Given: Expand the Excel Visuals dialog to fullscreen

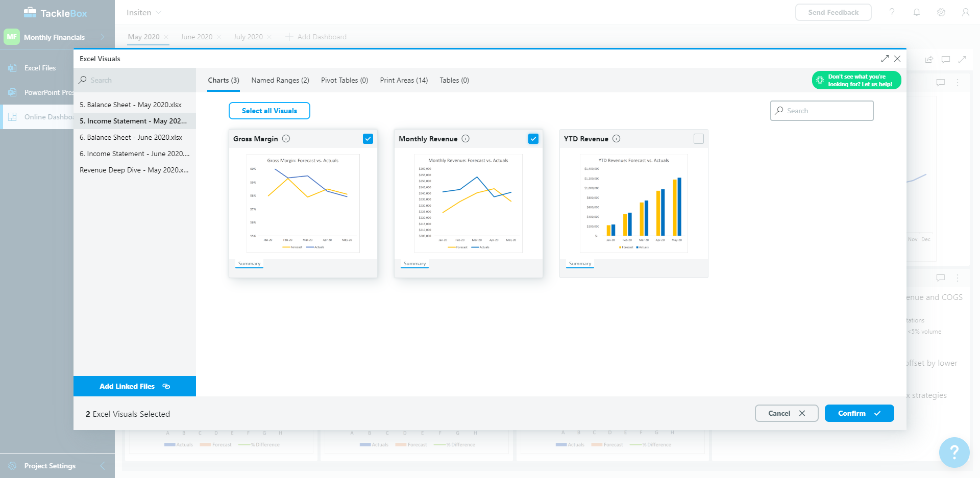Looking at the screenshot, I should point(885,59).
